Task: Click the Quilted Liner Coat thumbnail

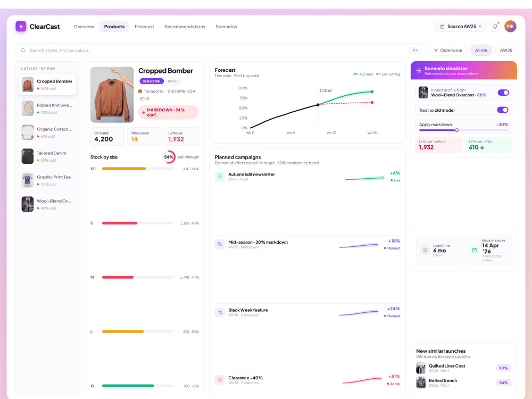Action: tap(421, 368)
